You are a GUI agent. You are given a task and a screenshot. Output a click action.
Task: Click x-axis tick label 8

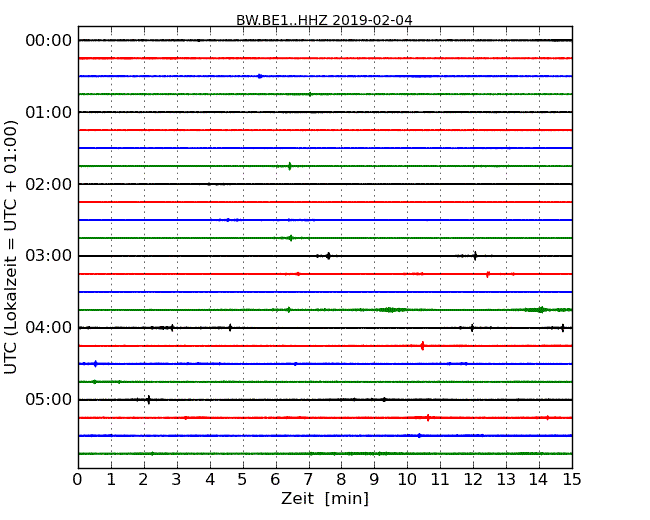341,480
